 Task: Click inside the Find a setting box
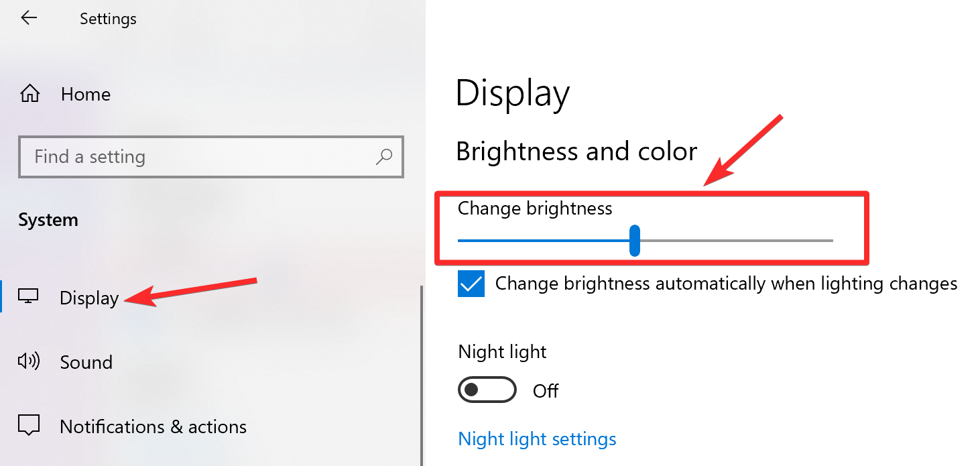201,157
